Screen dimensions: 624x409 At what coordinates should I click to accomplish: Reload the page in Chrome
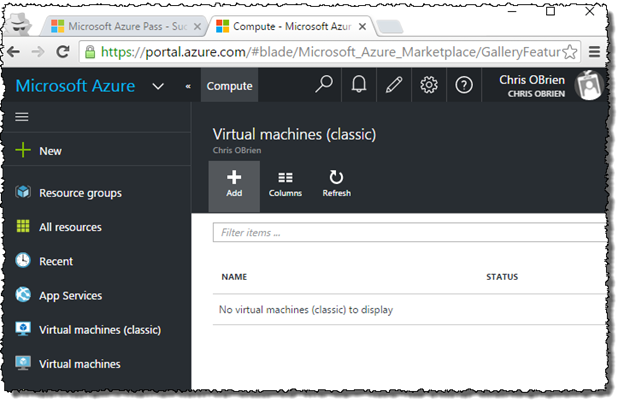pyautogui.click(x=62, y=52)
